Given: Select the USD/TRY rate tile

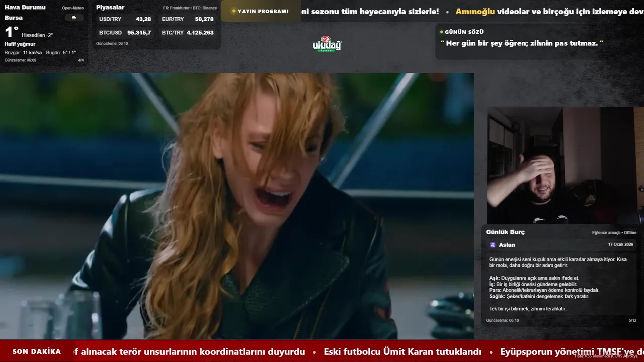Looking at the screenshot, I should pyautogui.click(x=125, y=19).
